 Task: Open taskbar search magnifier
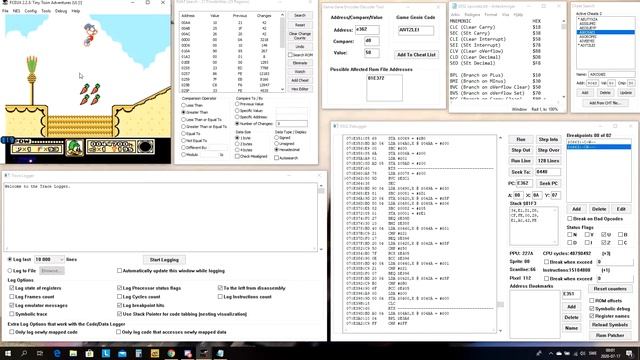pos(24,353)
